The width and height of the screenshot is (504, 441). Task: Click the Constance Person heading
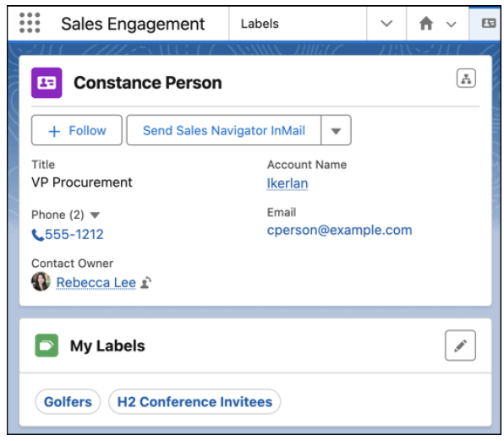[148, 83]
